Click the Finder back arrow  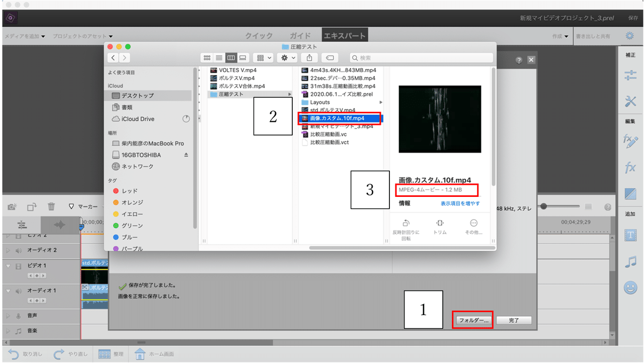click(x=114, y=58)
